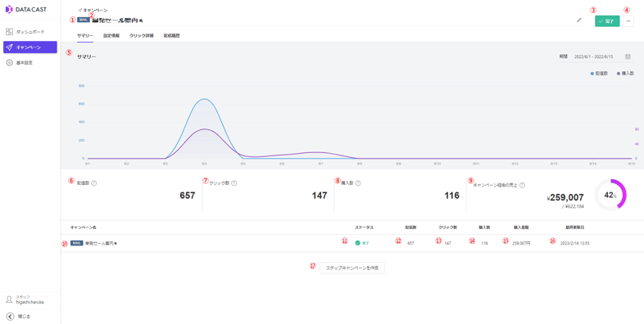Click help icon next to 配信数

point(93,183)
